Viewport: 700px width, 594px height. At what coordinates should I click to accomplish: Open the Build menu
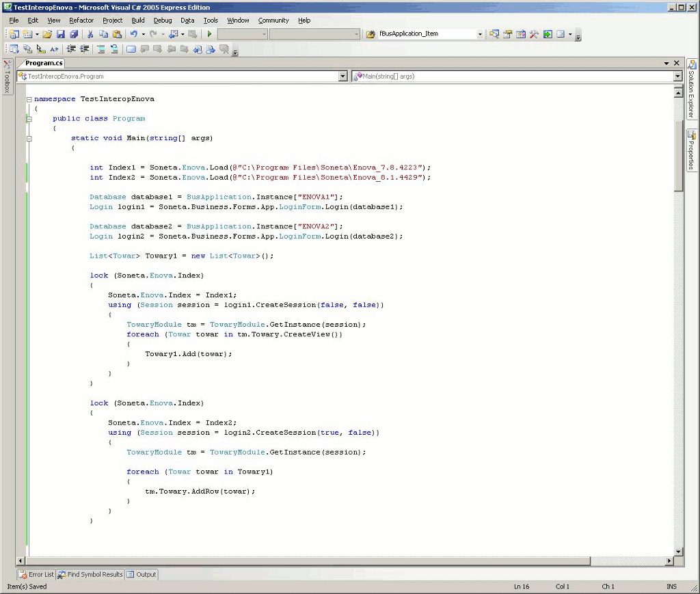click(138, 20)
